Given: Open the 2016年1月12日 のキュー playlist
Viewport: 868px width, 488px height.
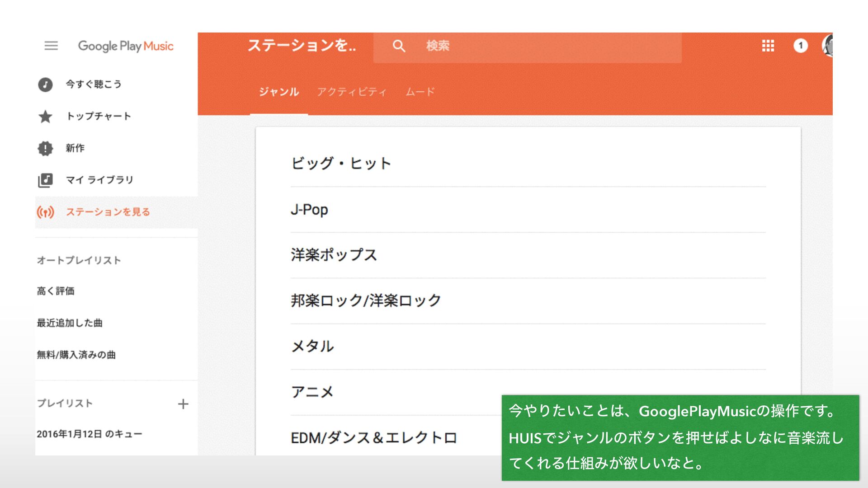Looking at the screenshot, I should 90,434.
